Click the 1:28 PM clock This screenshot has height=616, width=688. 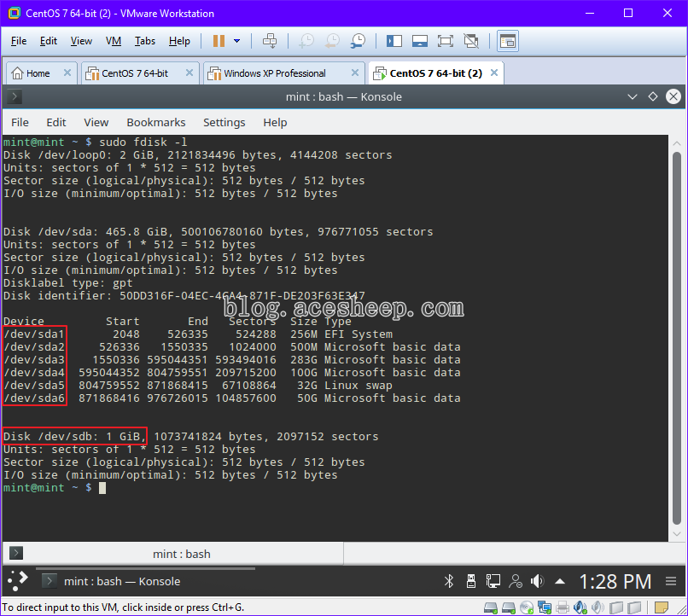pyautogui.click(x=615, y=582)
